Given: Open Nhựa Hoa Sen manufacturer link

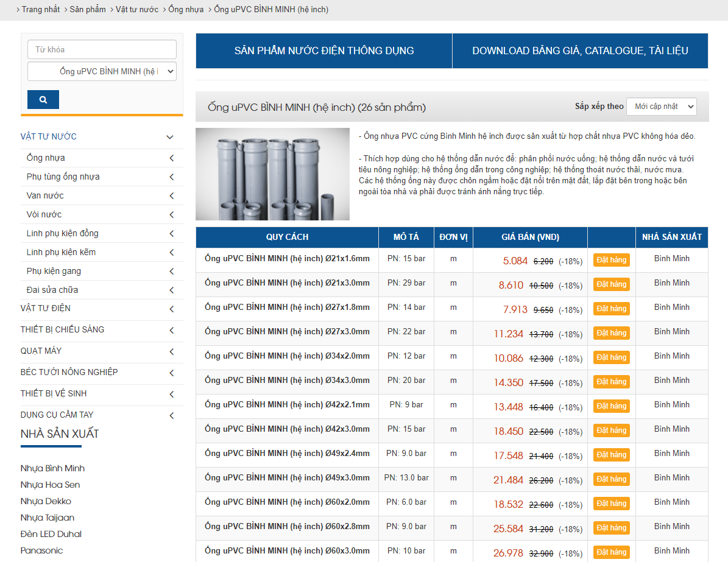Looking at the screenshot, I should (x=50, y=485).
